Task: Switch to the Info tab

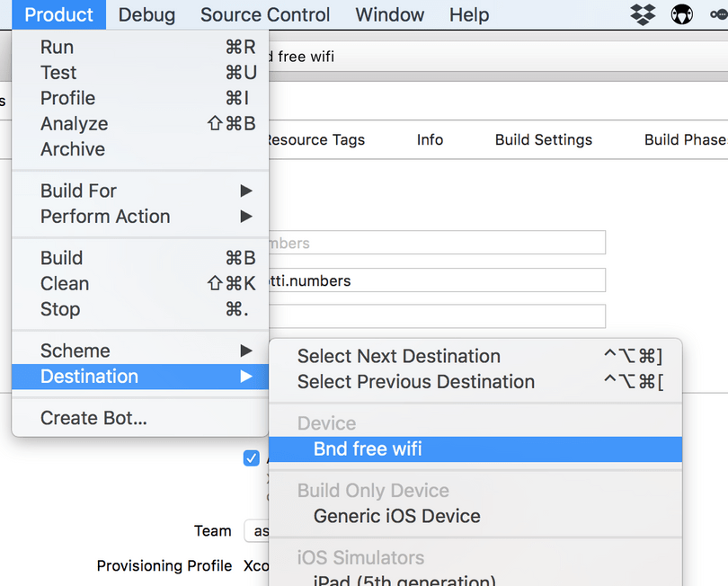Action: 430,140
